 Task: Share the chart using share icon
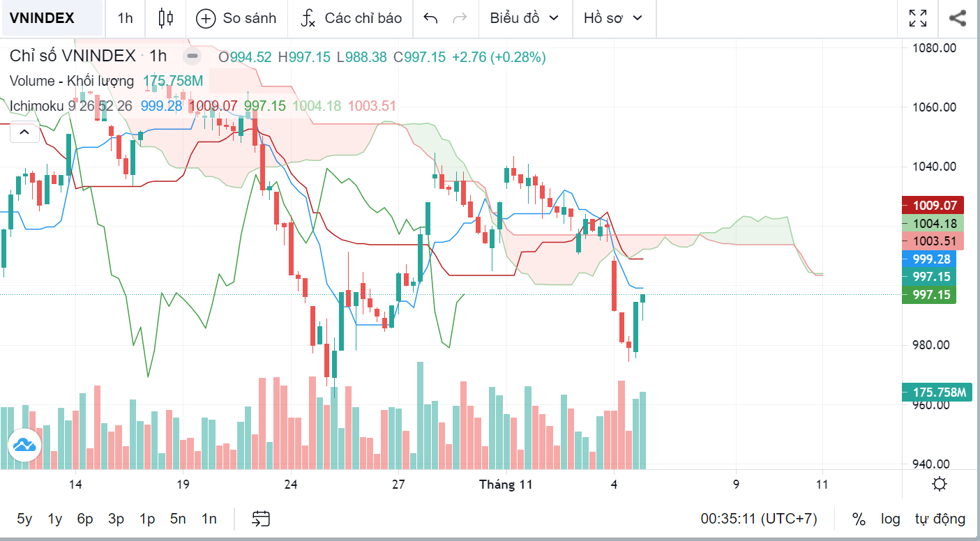[x=958, y=19]
